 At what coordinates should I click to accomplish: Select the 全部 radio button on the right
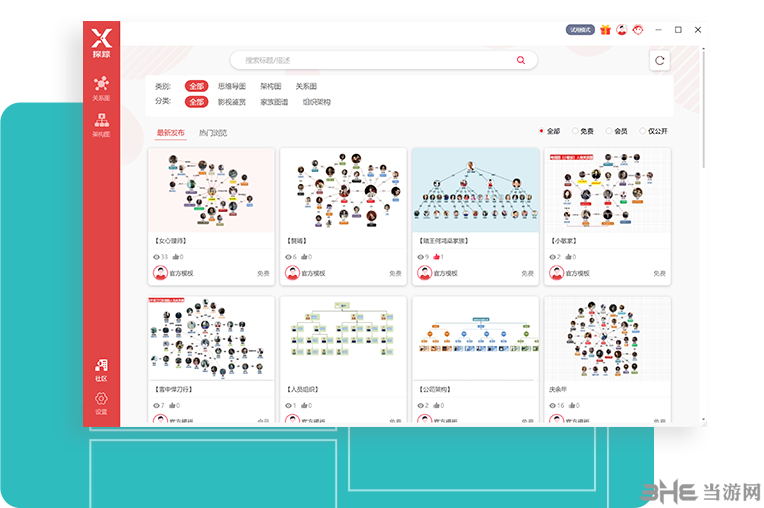[542, 131]
